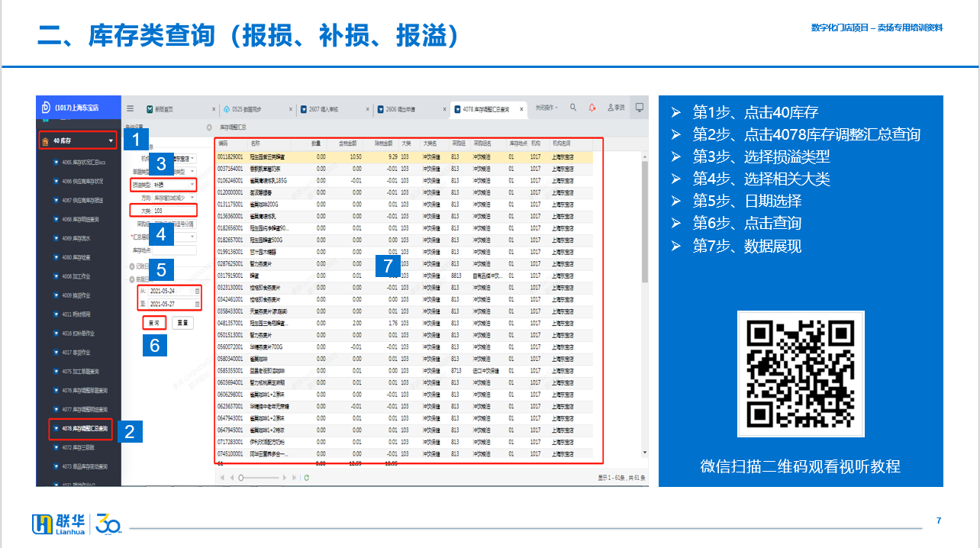Open sidebar item 4069 库存流水

[72, 238]
